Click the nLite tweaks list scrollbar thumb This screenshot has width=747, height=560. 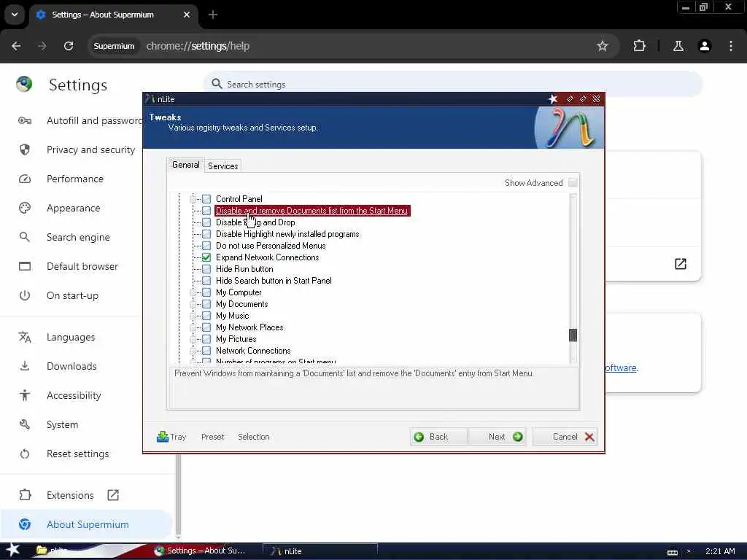coord(573,335)
